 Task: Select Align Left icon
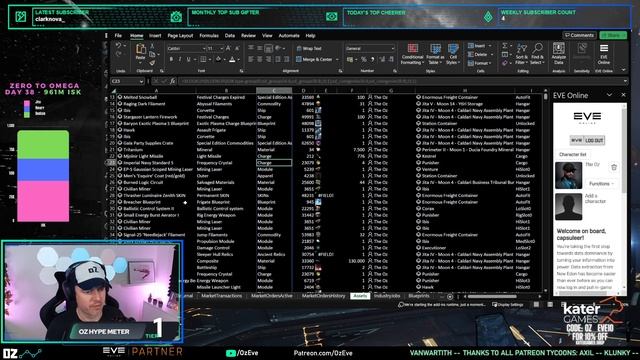pos(251,60)
